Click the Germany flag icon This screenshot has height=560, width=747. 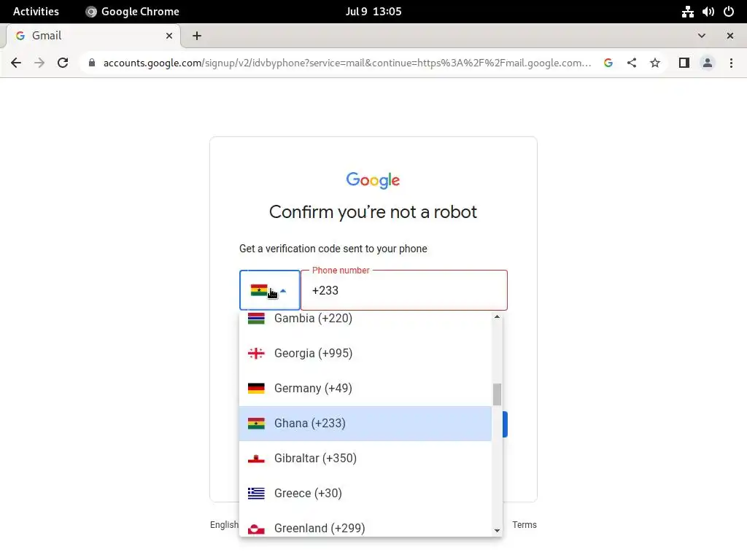(256, 388)
